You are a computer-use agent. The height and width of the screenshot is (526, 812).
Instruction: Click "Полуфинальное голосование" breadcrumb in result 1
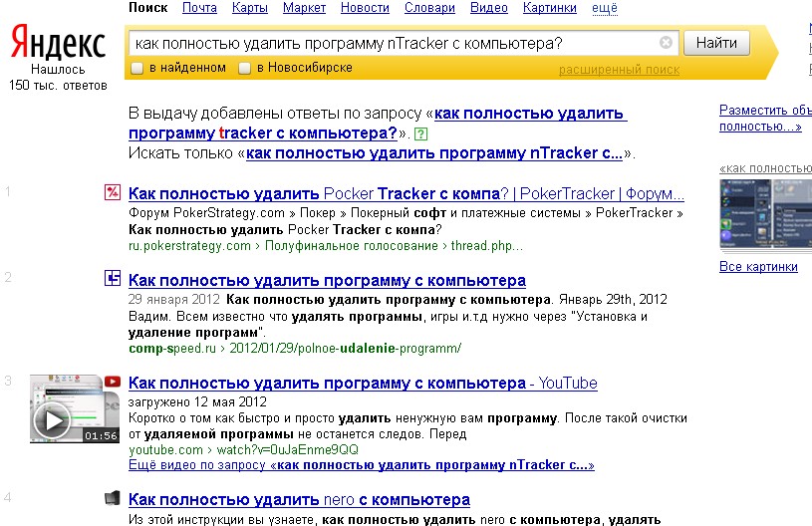point(351,246)
